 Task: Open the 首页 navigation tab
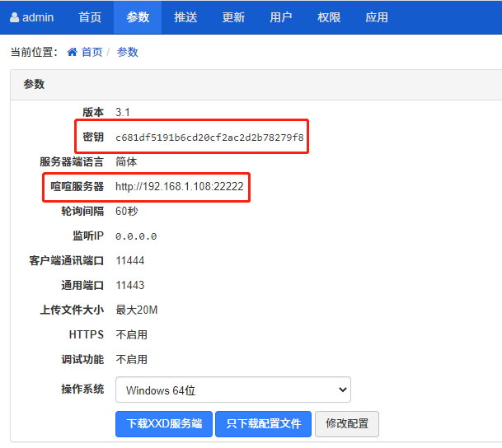(90, 17)
